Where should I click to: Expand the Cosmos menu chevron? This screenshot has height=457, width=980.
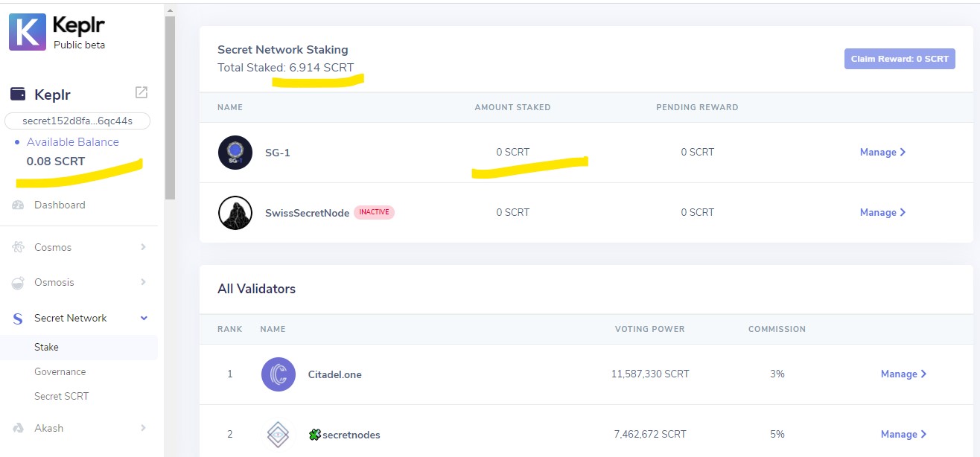point(144,247)
